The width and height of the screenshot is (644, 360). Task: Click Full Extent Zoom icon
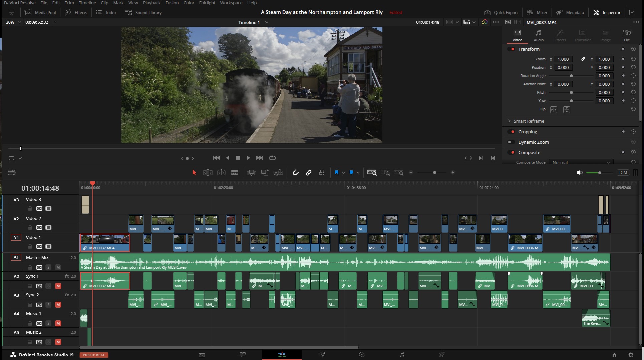pyautogui.click(x=372, y=173)
